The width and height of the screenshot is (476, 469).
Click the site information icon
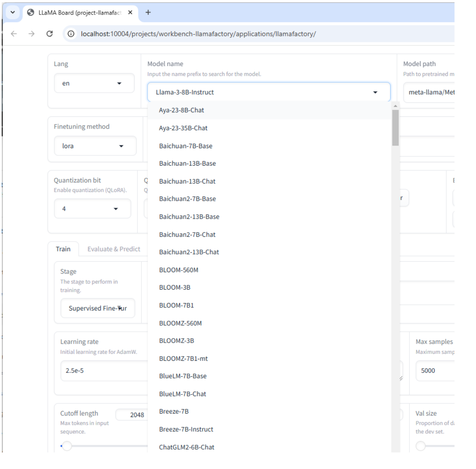click(71, 34)
